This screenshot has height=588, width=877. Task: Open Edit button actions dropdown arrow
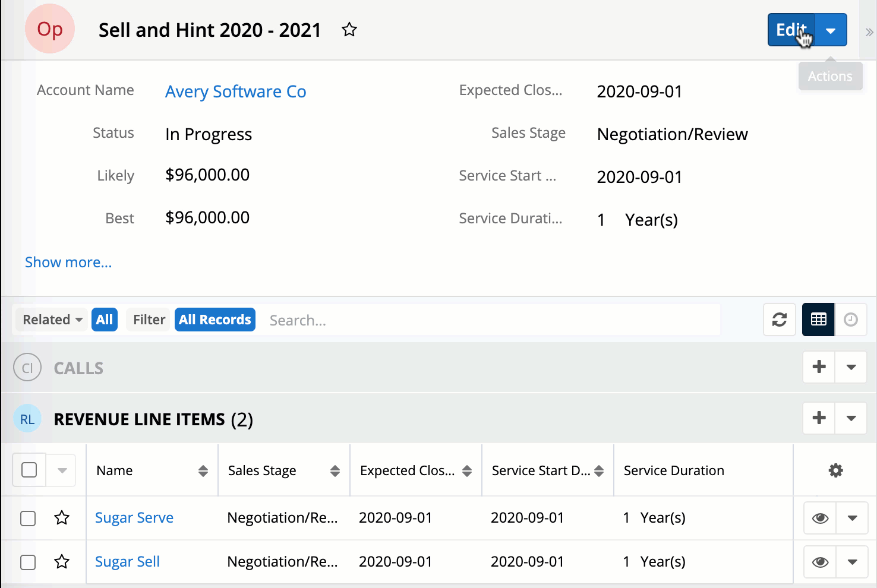(x=831, y=30)
